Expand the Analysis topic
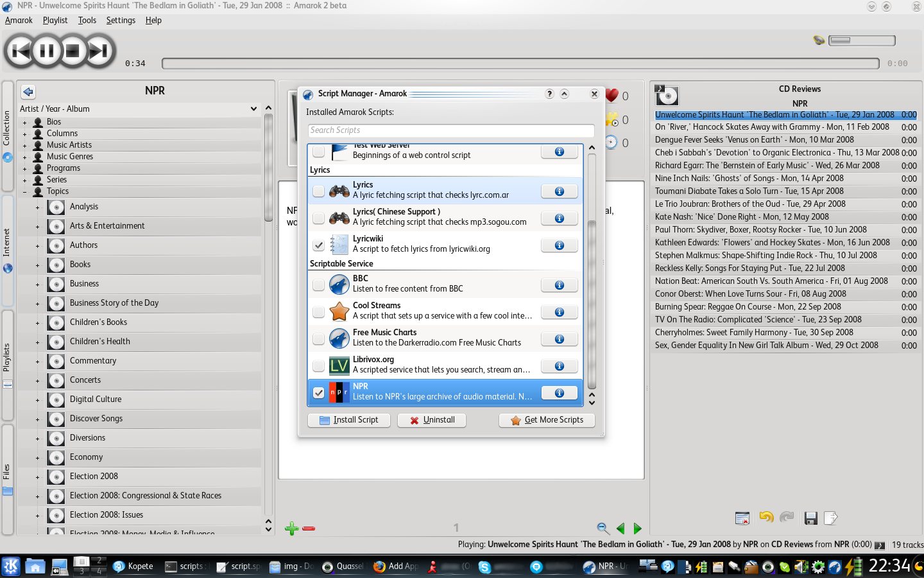924x578 pixels. (x=37, y=207)
